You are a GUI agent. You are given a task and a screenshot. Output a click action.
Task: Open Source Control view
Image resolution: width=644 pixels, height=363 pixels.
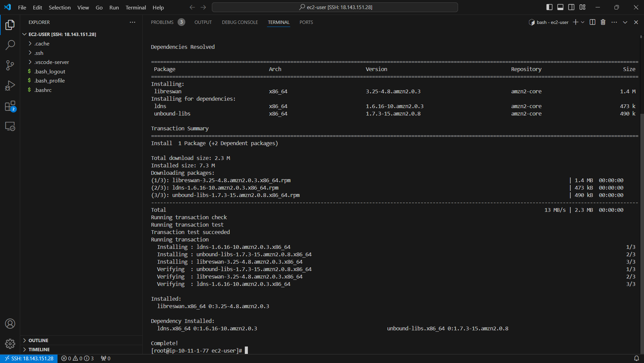10,65
